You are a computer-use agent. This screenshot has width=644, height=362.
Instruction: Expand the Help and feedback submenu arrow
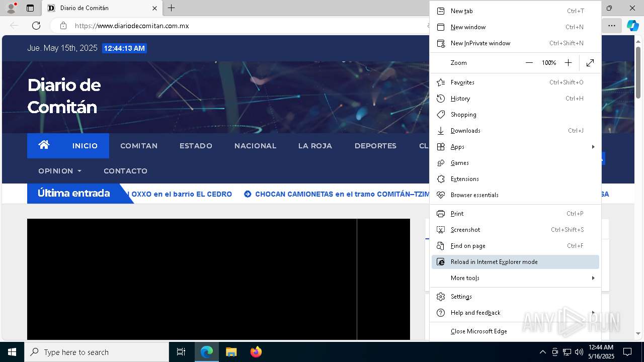click(593, 313)
